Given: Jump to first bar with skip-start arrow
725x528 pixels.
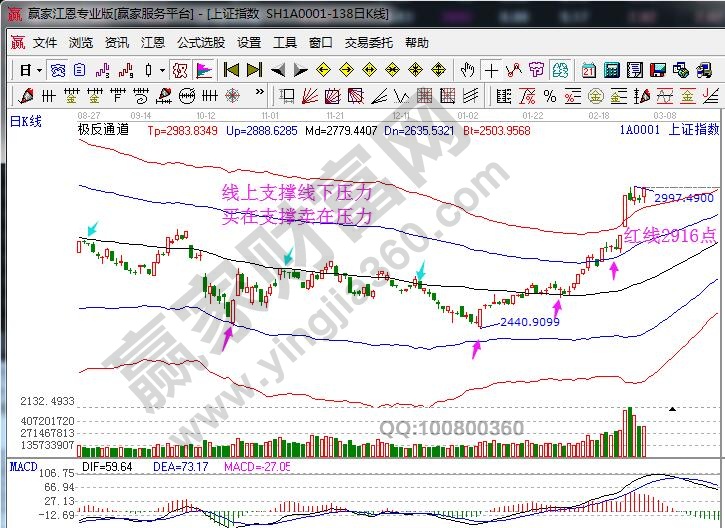Looking at the screenshot, I should tap(231, 70).
